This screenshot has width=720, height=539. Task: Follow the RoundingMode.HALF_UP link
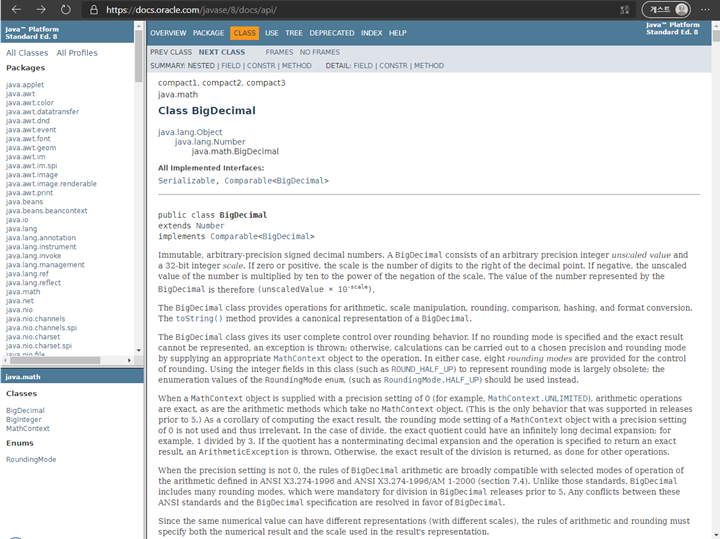click(431, 380)
